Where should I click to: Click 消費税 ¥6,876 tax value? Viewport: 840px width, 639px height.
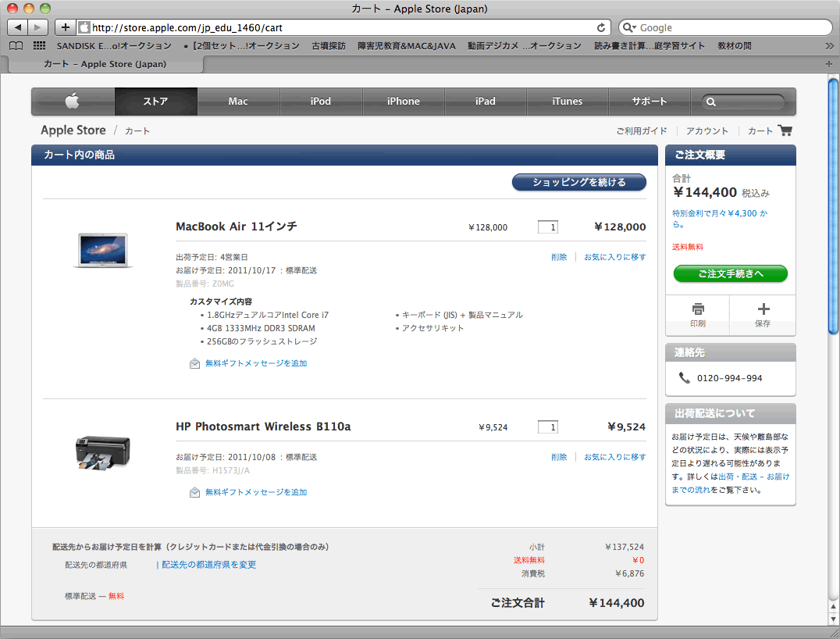[x=629, y=573]
